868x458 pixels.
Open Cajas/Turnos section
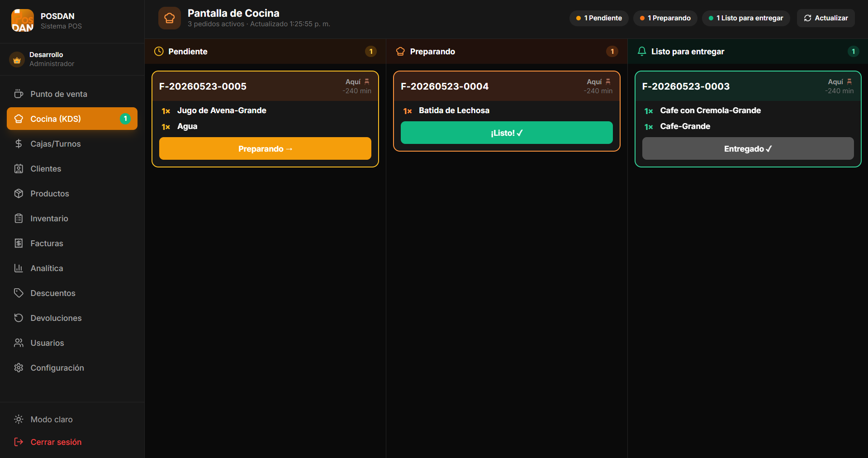(x=72, y=143)
